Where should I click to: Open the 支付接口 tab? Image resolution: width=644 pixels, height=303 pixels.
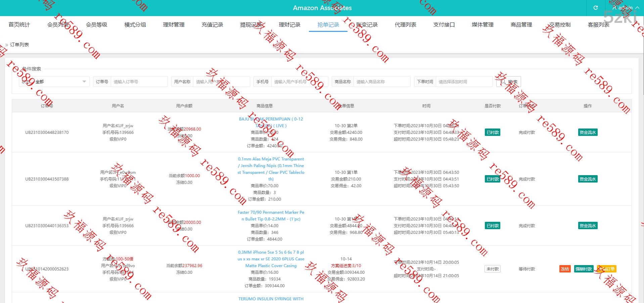[444, 24]
